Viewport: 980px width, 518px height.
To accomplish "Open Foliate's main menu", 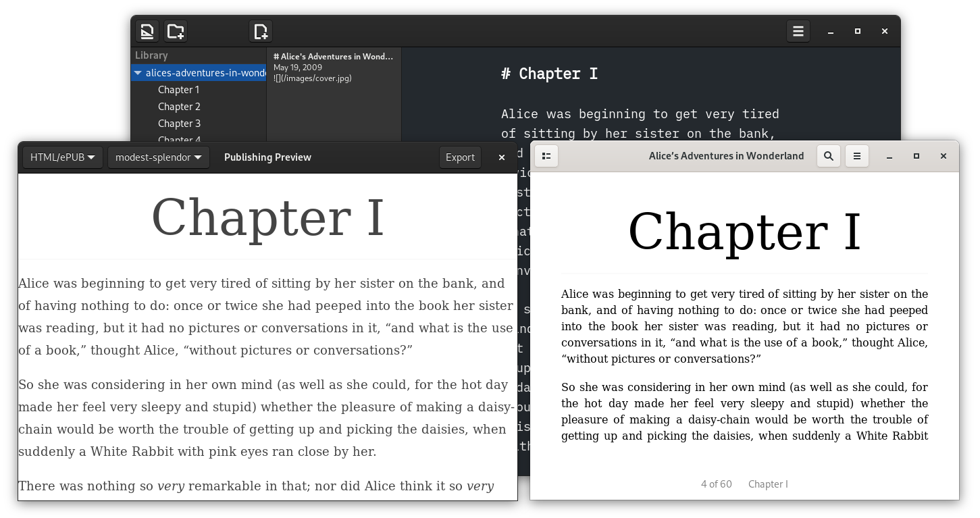I will click(x=856, y=156).
